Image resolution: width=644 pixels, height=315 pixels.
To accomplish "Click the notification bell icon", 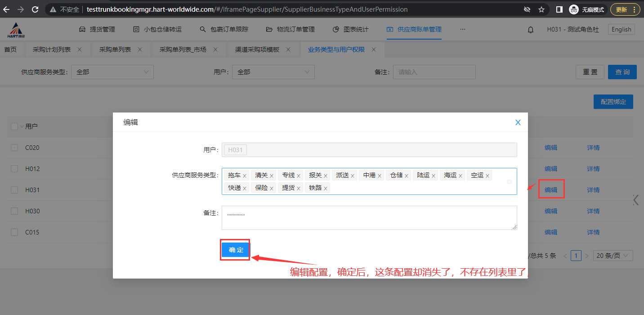I will pos(531,30).
